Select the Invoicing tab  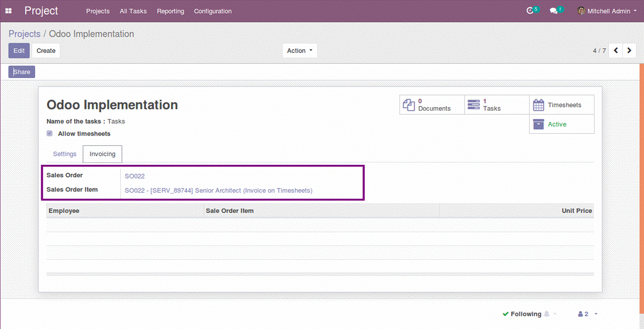[102, 154]
